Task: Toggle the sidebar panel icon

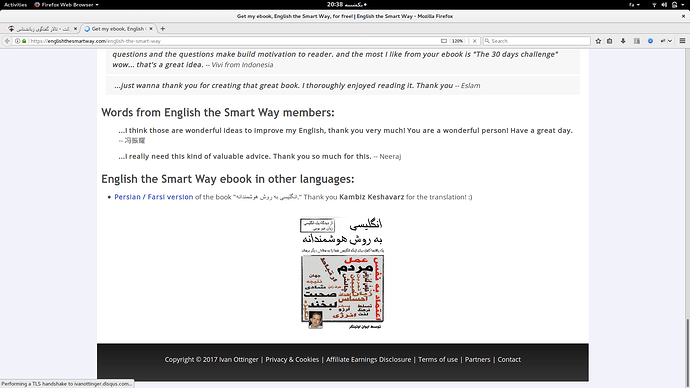Action: pyautogui.click(x=637, y=41)
